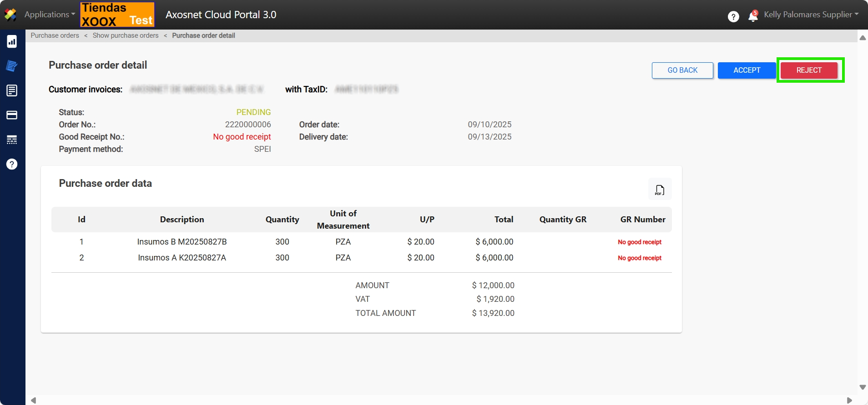Image resolution: width=868 pixels, height=405 pixels.
Task: Navigate to Show purchase orders breadcrumb
Action: click(x=126, y=35)
